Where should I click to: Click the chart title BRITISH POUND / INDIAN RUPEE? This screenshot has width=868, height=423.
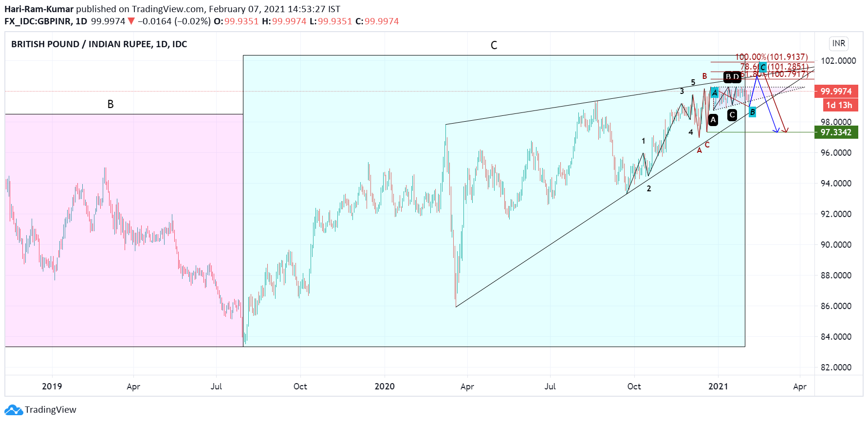pos(99,44)
